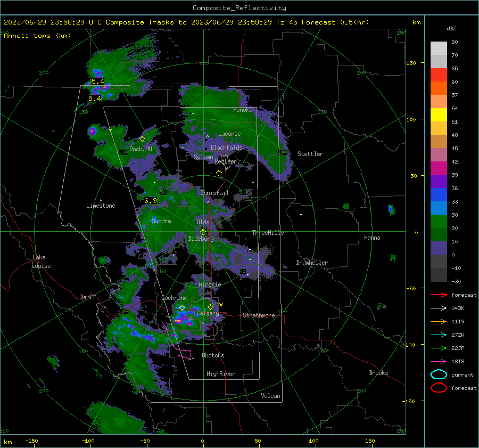Viewport: 479px width, 448px height.
Task: Click the Brooks town label
Action: (378, 373)
